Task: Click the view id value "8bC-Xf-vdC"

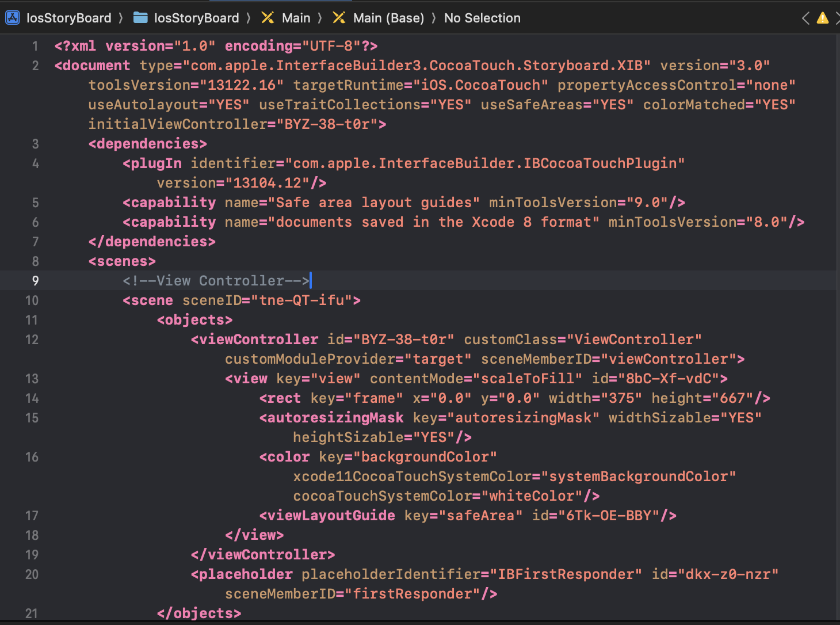Action: coord(669,379)
